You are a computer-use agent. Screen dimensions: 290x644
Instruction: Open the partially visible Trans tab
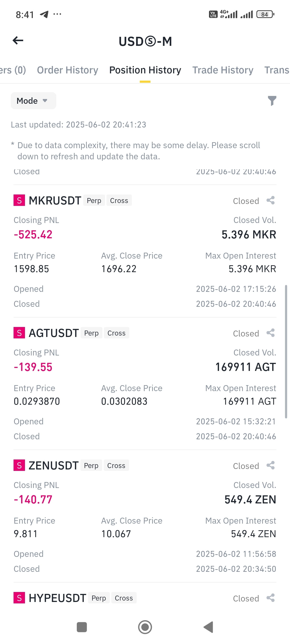click(x=277, y=70)
